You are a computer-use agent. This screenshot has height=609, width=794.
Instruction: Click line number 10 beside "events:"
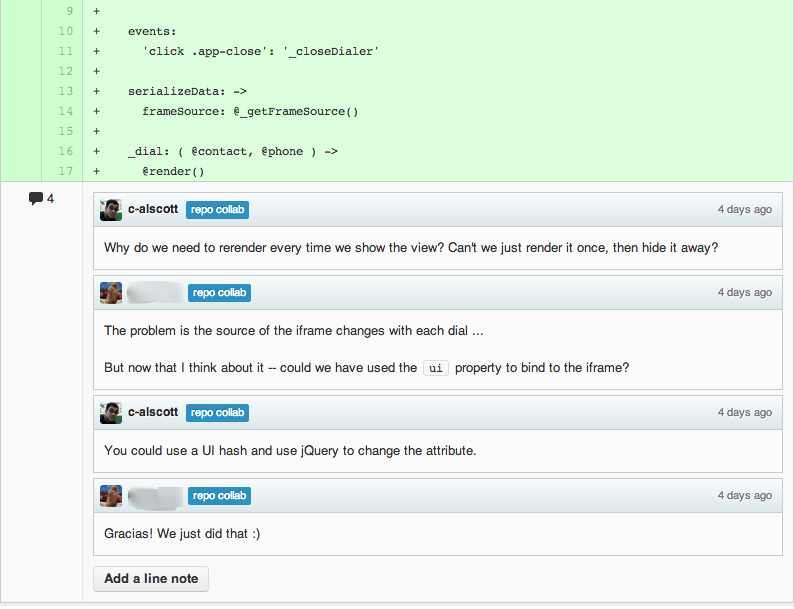coord(66,31)
